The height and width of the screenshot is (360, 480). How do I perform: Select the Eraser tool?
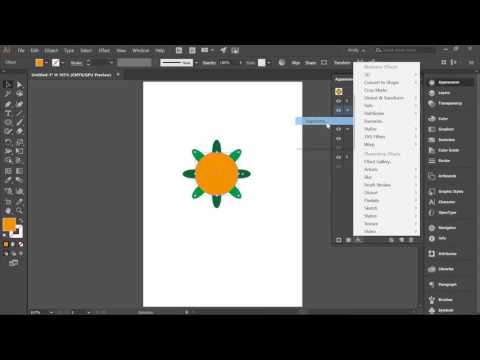(x=20, y=132)
